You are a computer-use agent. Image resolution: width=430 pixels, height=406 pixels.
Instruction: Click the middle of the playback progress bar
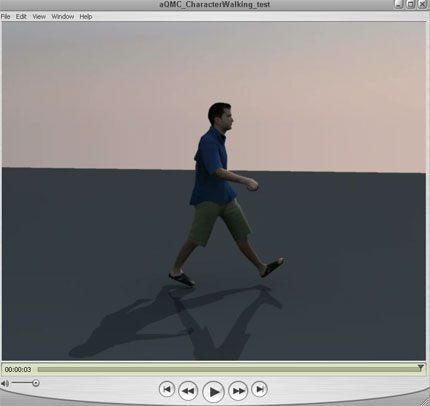click(229, 369)
